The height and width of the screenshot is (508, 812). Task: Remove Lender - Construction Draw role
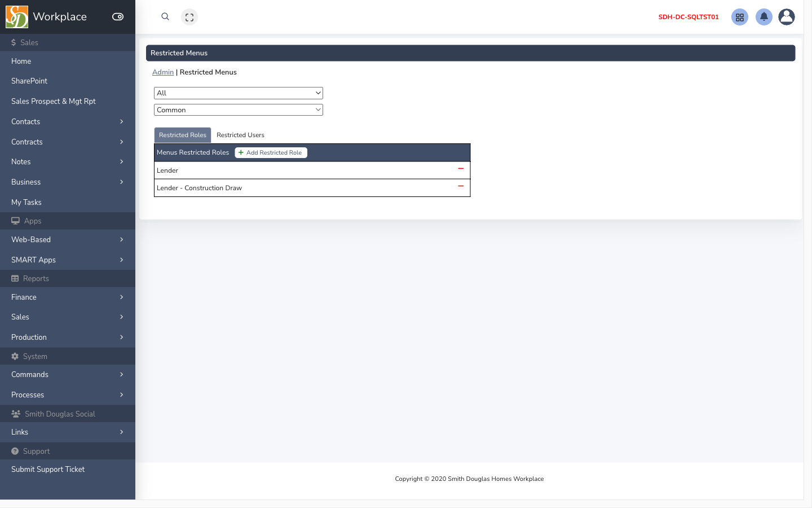click(461, 186)
